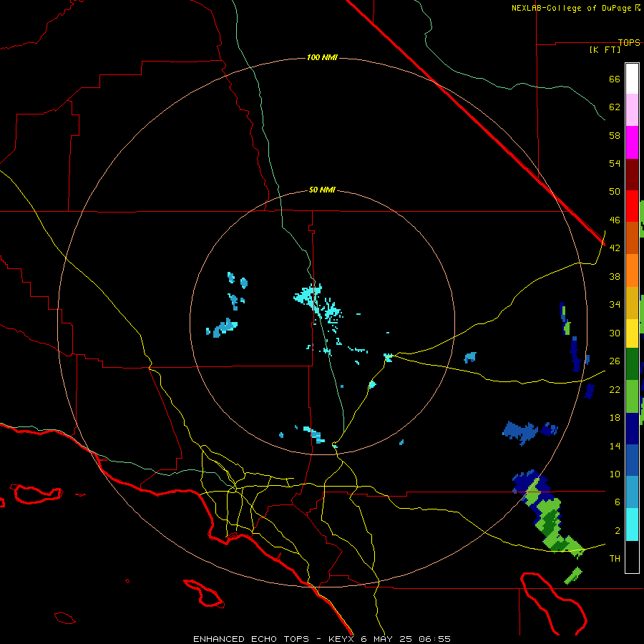Click the legend value 46

pos(615,220)
